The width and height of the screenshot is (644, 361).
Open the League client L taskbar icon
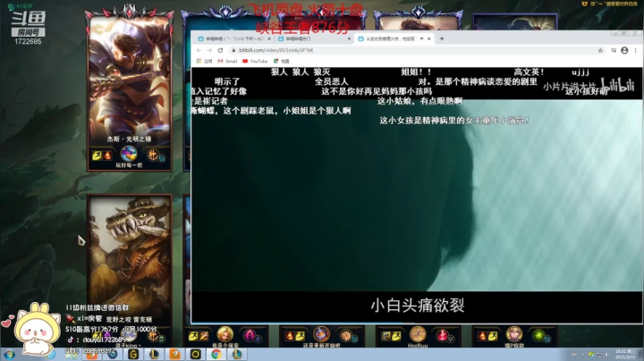pos(154,354)
